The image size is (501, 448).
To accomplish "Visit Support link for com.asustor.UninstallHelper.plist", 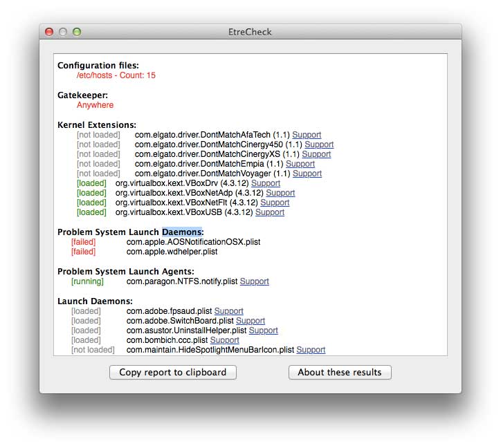I will point(264,330).
